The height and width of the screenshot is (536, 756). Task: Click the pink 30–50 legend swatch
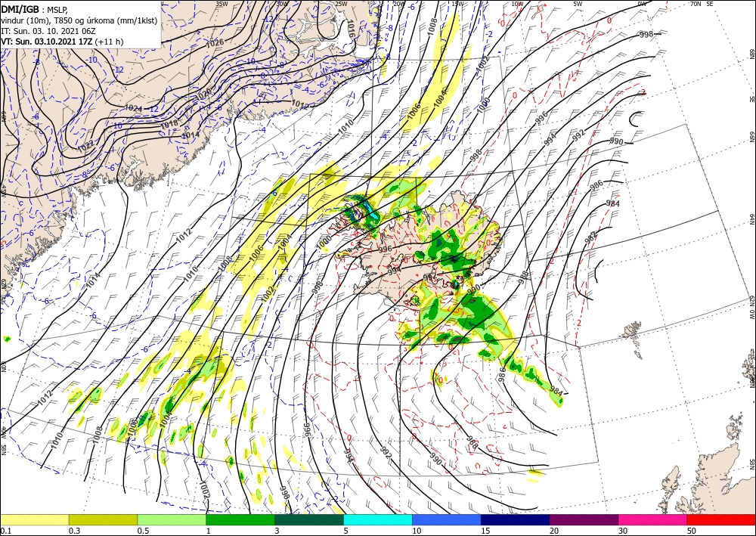[653, 519]
